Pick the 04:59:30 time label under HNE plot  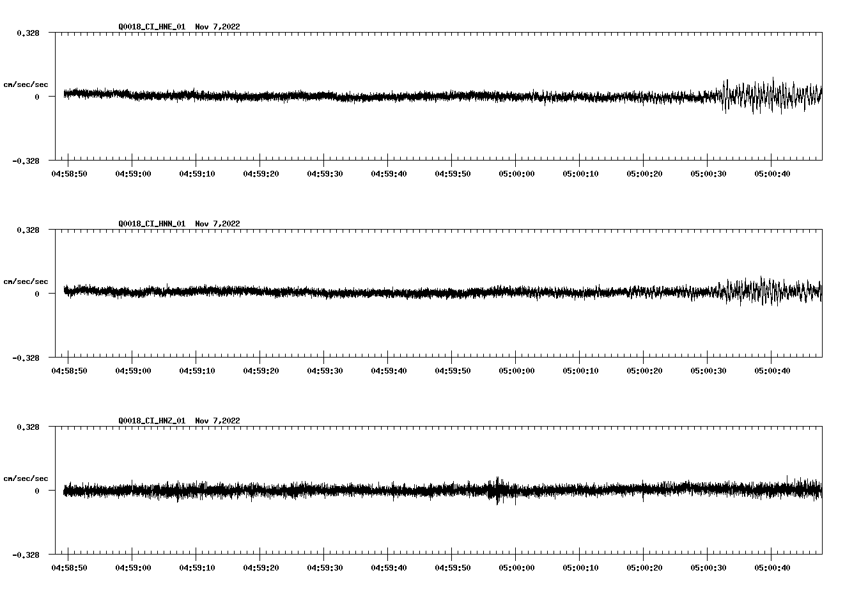point(325,174)
